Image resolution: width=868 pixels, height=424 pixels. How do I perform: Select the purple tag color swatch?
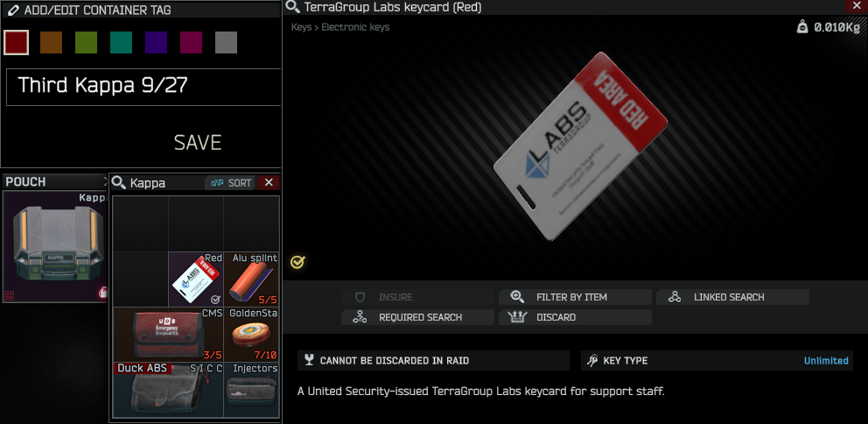pos(156,43)
